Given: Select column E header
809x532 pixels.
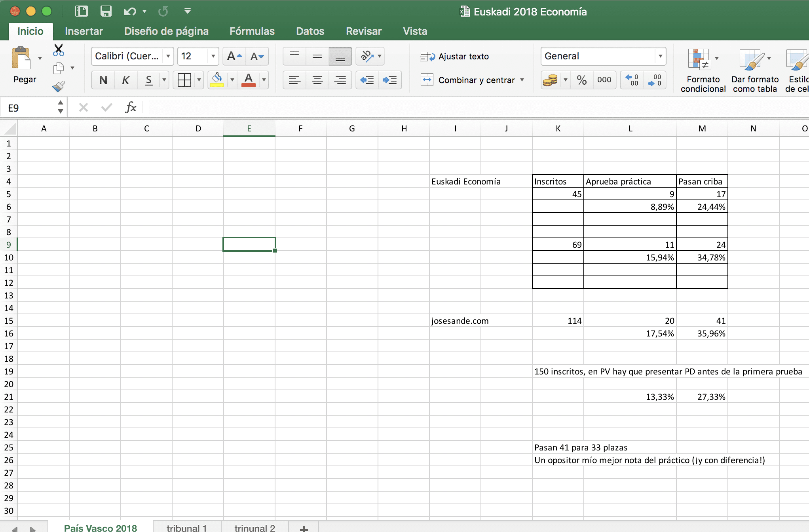Looking at the screenshot, I should coord(249,129).
